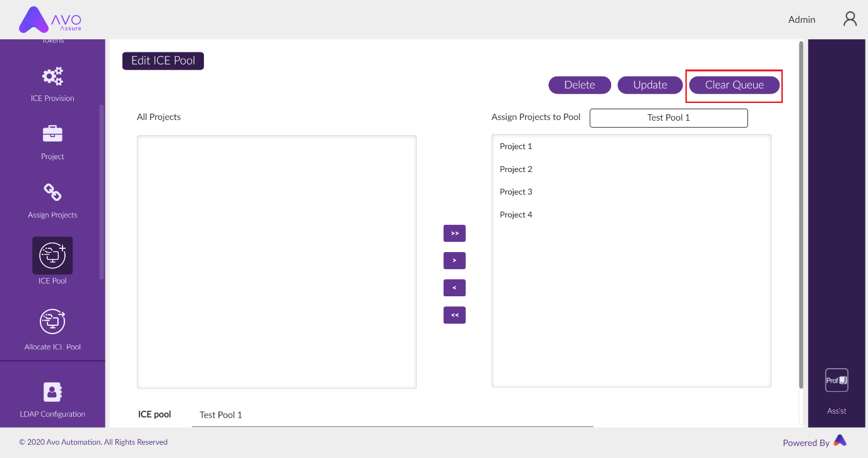The height and width of the screenshot is (458, 868).
Task: Click the Edit ICE Pool heading
Action: pos(163,61)
